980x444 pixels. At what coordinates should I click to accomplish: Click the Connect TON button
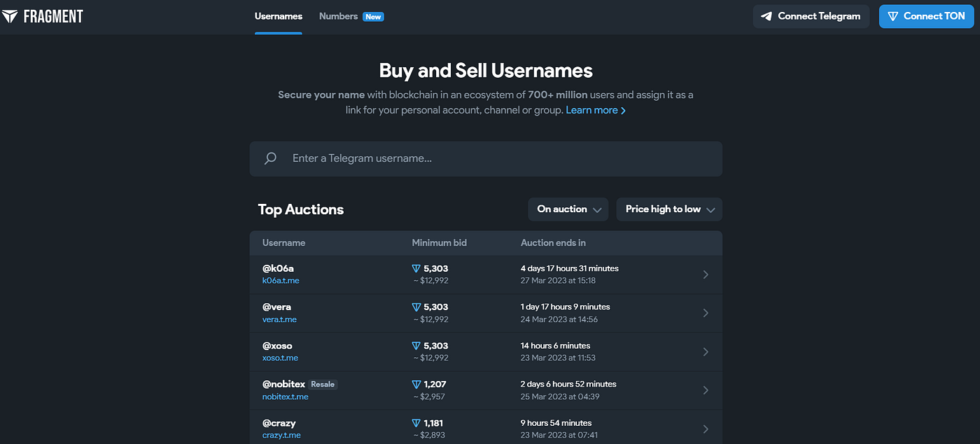point(927,16)
